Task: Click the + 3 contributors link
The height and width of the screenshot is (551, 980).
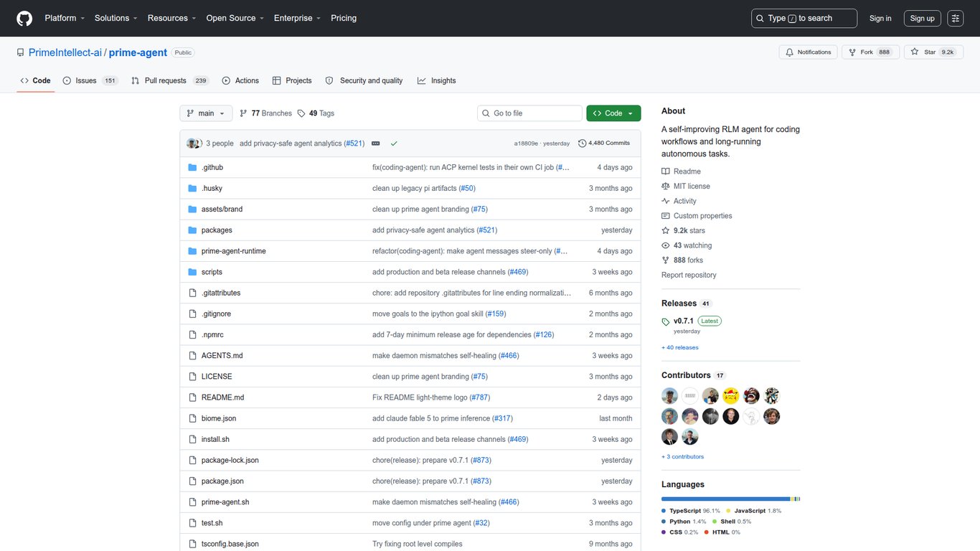Action: click(x=683, y=457)
